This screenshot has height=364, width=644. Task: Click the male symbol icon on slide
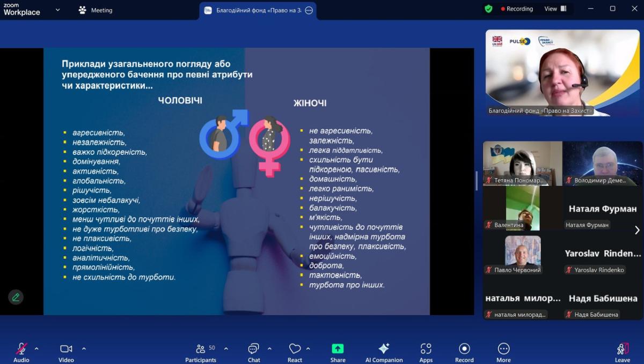(x=223, y=135)
